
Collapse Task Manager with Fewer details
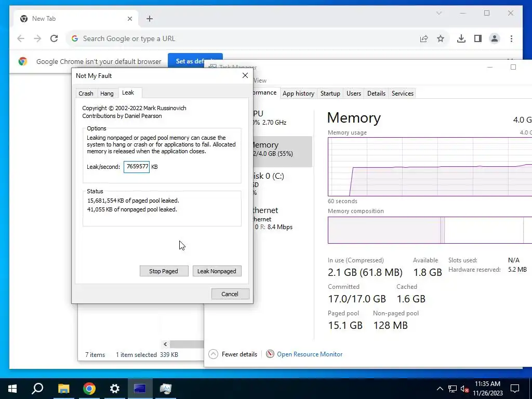[x=233, y=354]
